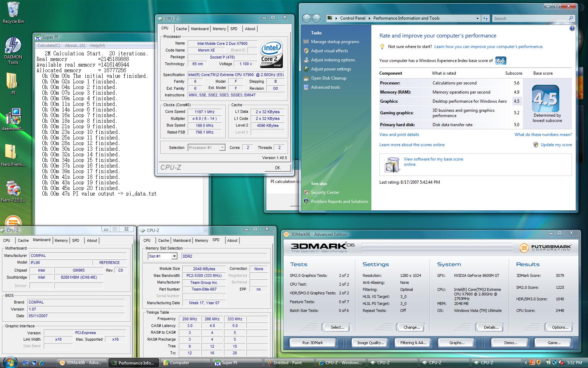
Task: Click Run 3DMark button
Action: click(313, 343)
